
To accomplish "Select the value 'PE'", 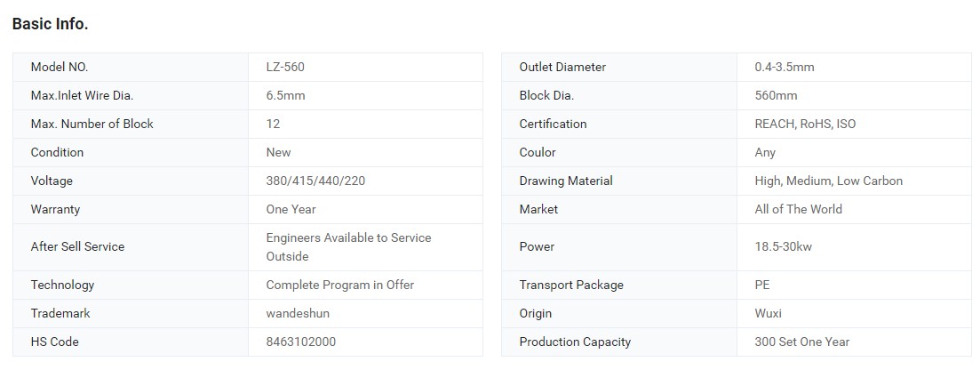I will pos(761,285).
